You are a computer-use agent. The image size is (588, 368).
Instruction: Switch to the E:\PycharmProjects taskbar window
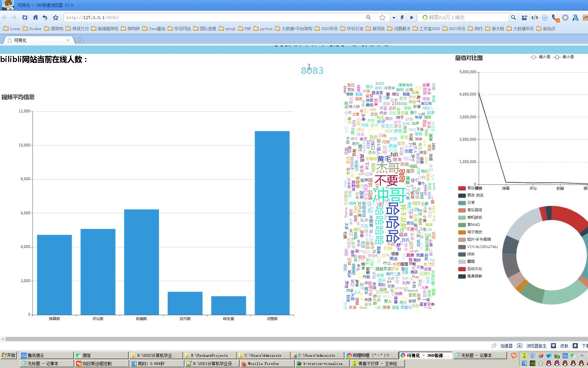[210, 355]
